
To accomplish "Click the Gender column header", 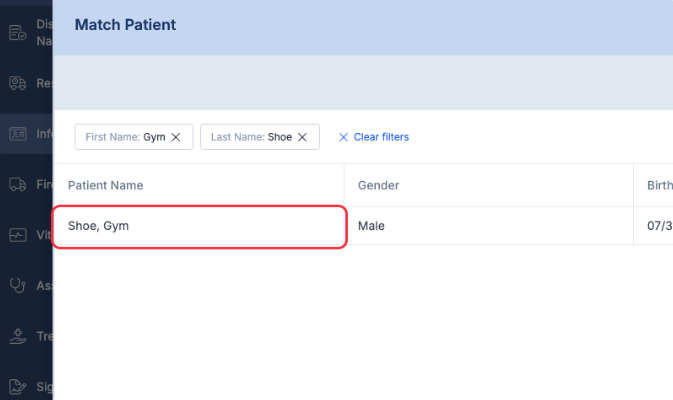I will [x=379, y=185].
